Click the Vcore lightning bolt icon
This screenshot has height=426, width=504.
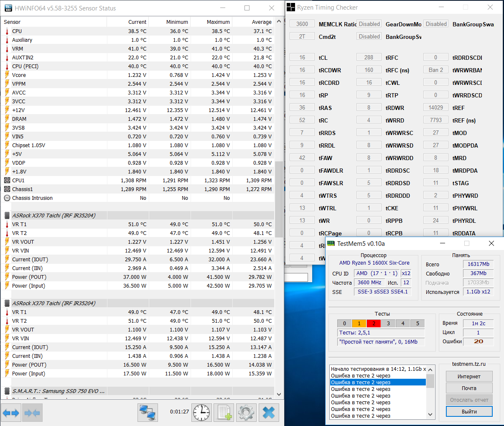click(x=7, y=75)
